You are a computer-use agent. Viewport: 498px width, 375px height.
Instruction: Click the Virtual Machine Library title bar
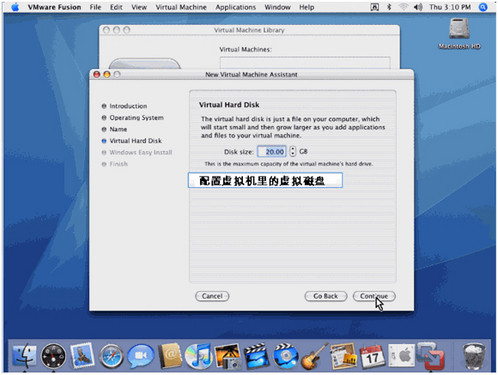249,30
